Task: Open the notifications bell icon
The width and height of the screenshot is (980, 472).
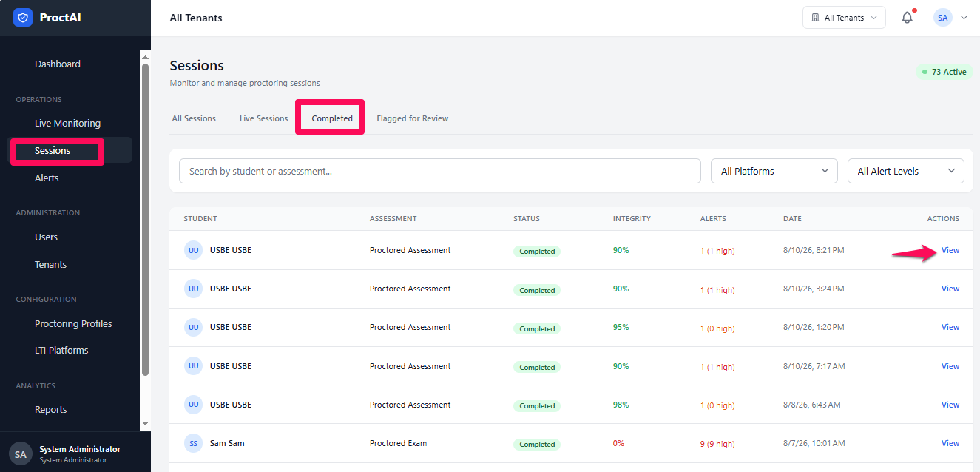Action: (x=908, y=18)
